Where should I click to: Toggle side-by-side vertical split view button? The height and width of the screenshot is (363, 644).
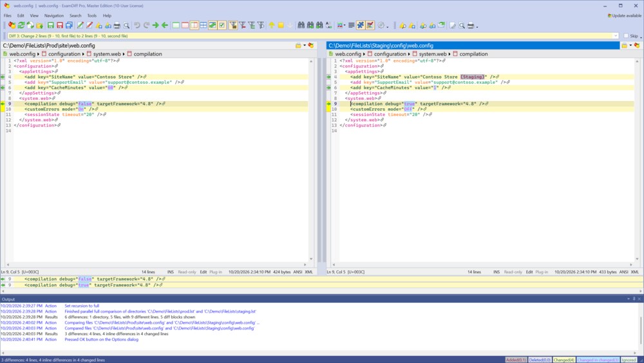click(194, 26)
